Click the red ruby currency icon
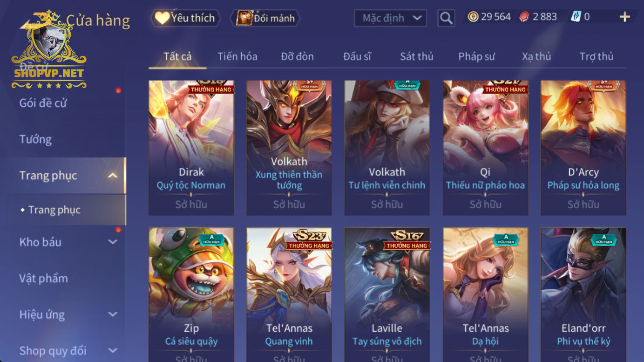644x362 pixels. click(x=525, y=17)
